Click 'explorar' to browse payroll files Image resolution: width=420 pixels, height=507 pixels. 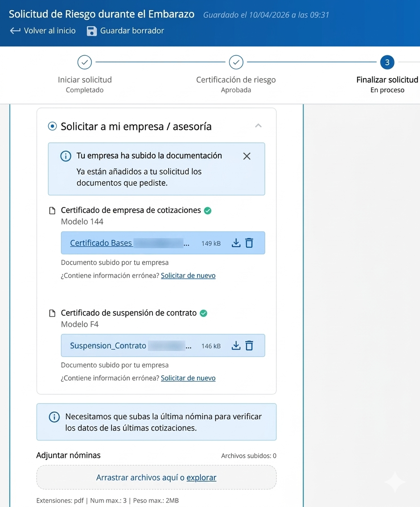[x=201, y=478]
